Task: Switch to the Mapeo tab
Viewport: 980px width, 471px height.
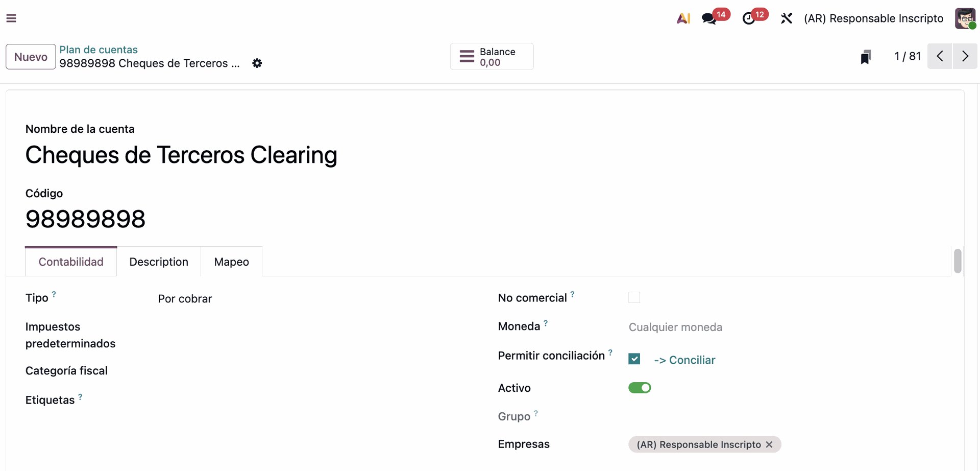Action: (x=232, y=262)
